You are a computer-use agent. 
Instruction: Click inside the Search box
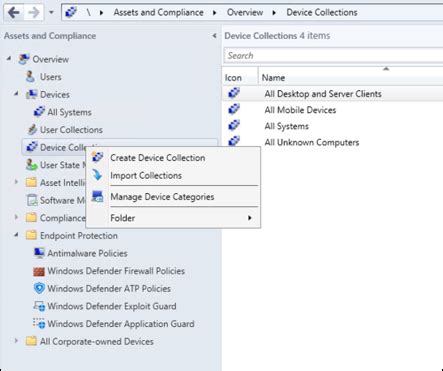333,55
